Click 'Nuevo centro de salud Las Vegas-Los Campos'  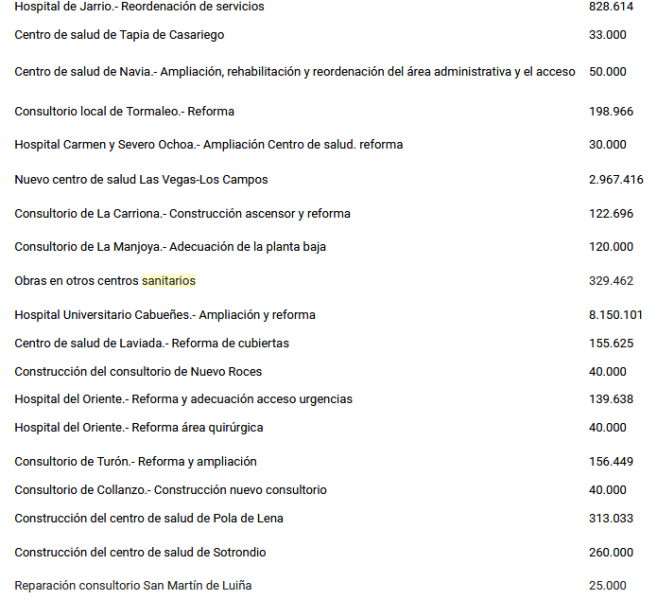(141, 180)
